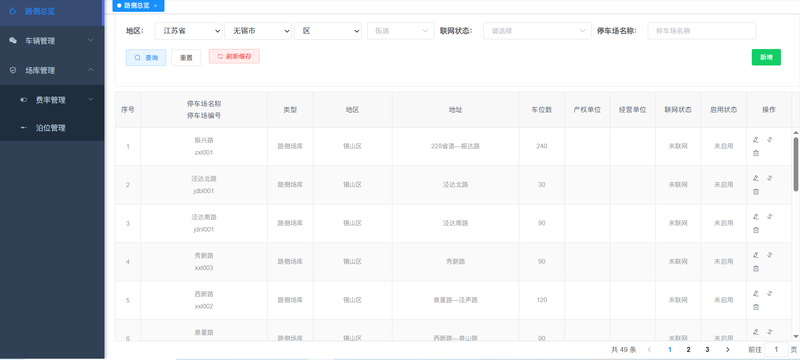This screenshot has height=360, width=800.
Task: Click the sync icon in 泉星路 row
Action: point(770,331)
